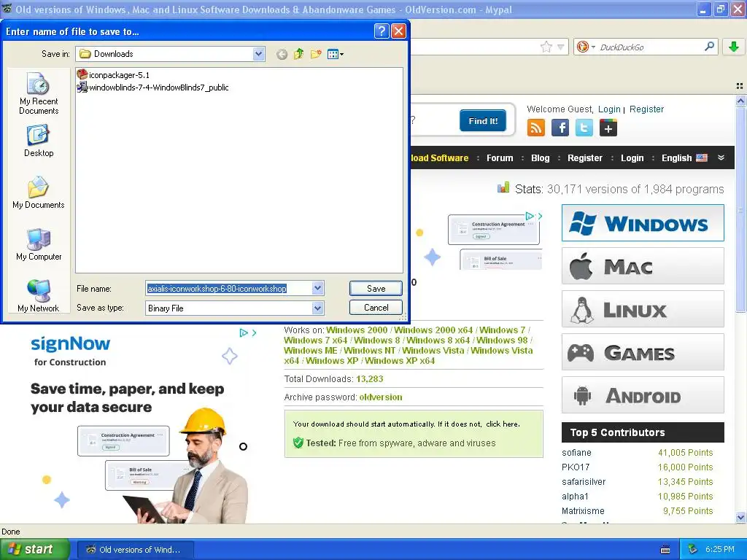Bookmark page with the star icon
The image size is (747, 560).
546,47
